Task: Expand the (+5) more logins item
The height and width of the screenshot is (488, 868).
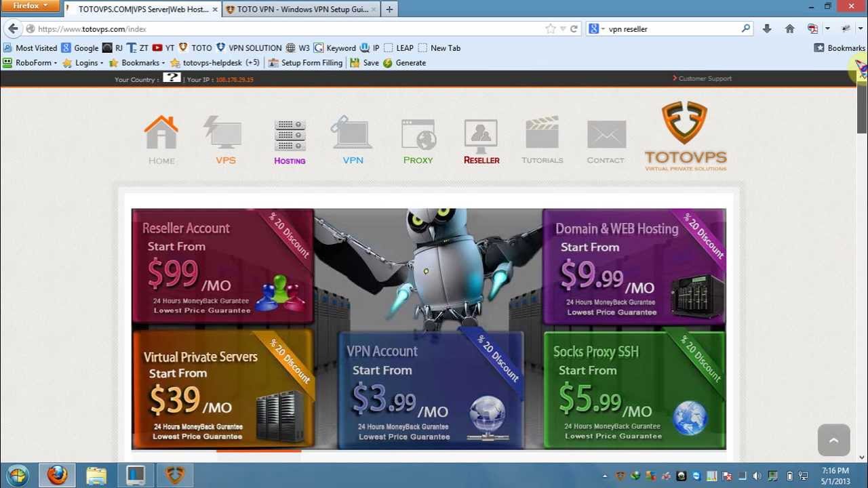Action: tap(252, 62)
